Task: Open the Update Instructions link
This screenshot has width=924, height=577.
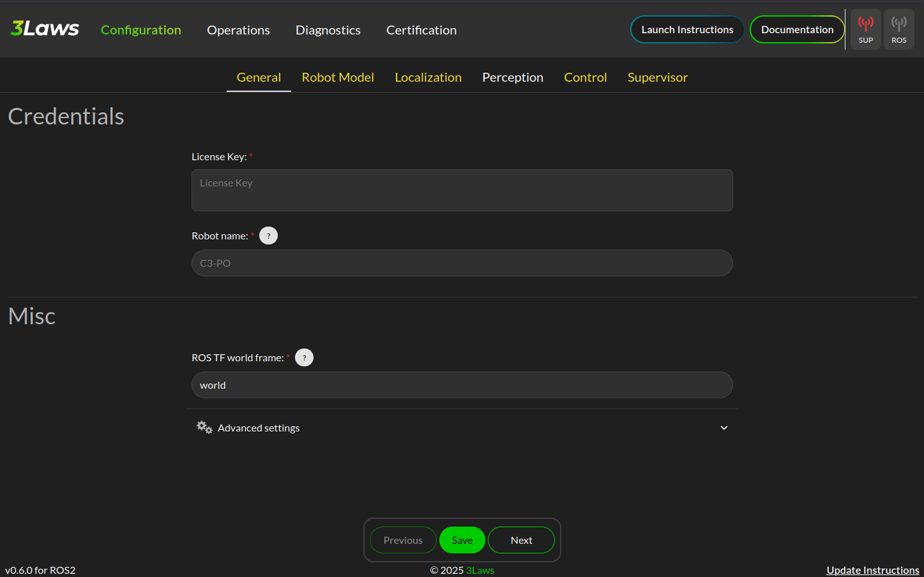Action: click(x=872, y=570)
